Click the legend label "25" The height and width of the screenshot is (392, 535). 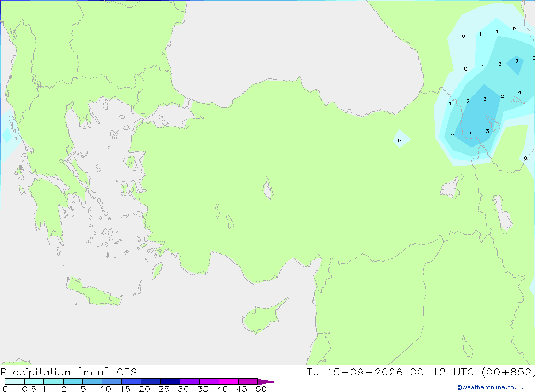164,389
